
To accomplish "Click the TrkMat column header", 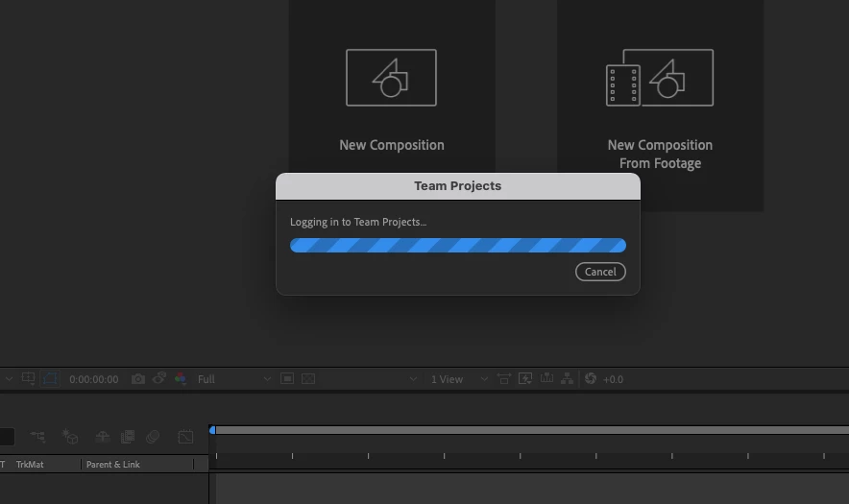I will [x=30, y=465].
